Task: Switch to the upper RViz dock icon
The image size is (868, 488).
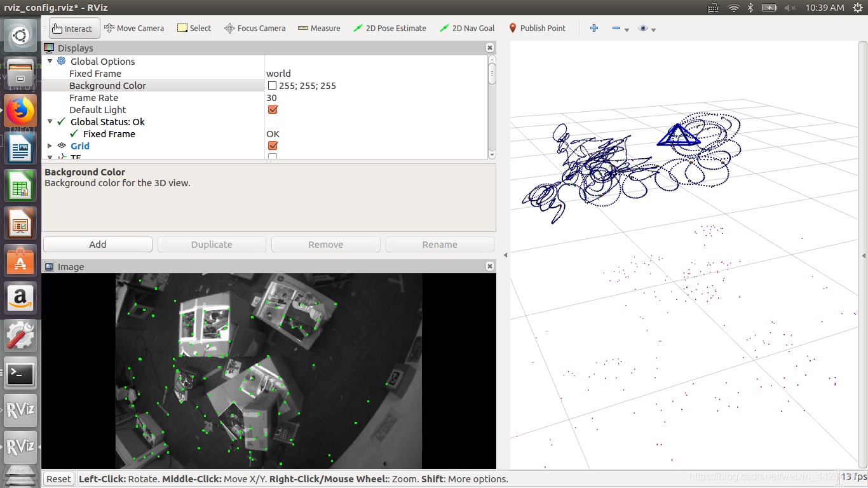Action: tap(20, 410)
